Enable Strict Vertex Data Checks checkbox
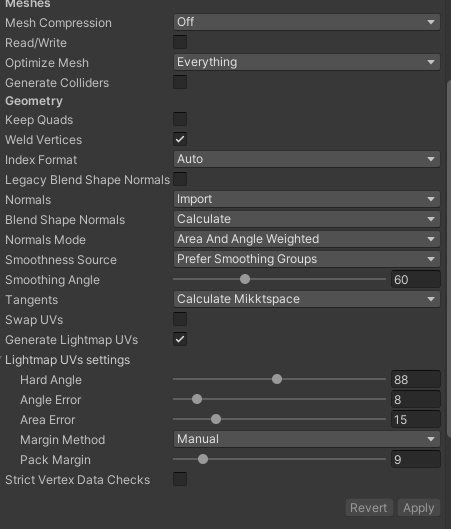 point(180,479)
